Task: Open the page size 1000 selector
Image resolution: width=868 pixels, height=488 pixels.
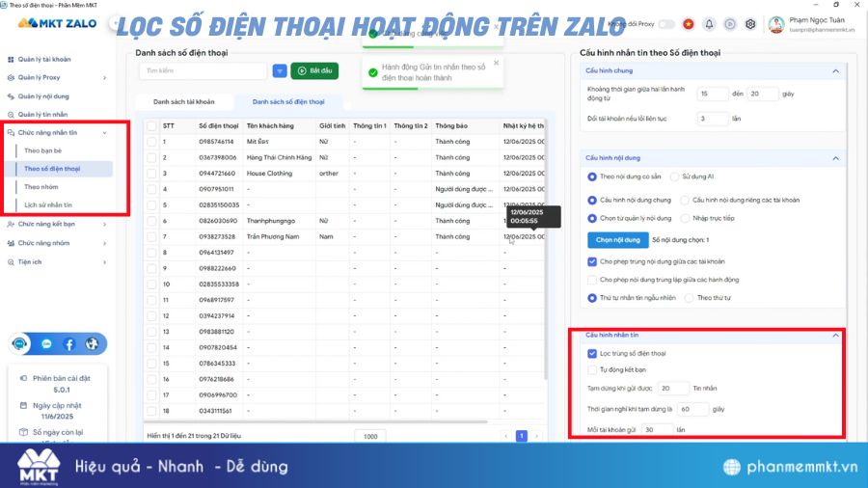Action: tap(370, 437)
